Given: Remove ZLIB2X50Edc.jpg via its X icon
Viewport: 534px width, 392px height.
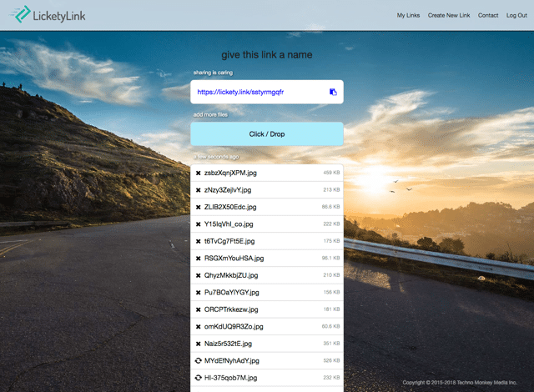Looking at the screenshot, I should click(x=198, y=207).
